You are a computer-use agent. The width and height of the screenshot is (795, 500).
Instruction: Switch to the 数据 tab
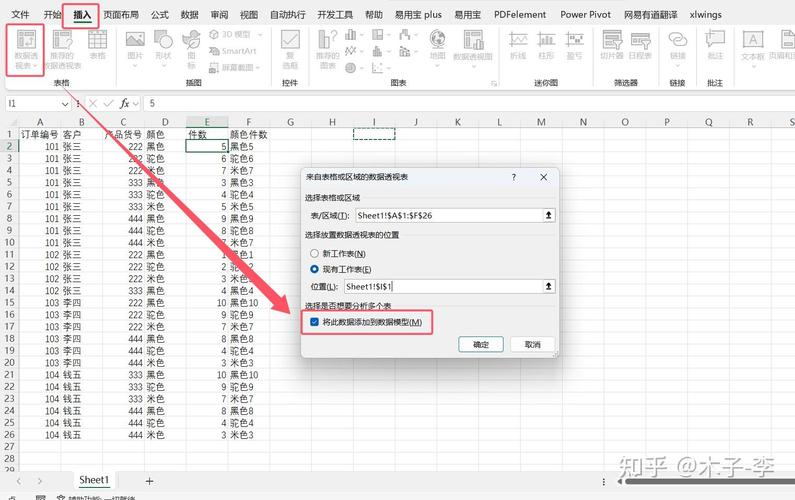[190, 15]
